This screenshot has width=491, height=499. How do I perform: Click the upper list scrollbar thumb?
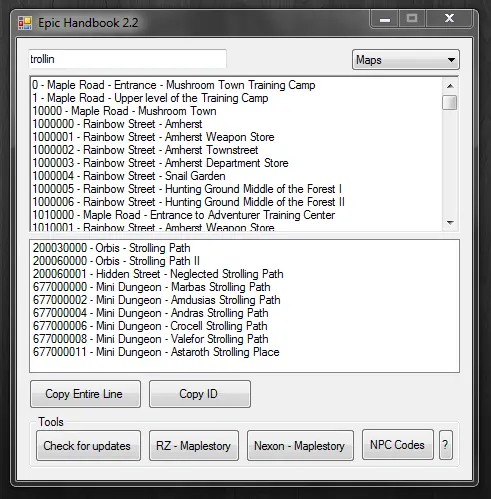point(450,103)
